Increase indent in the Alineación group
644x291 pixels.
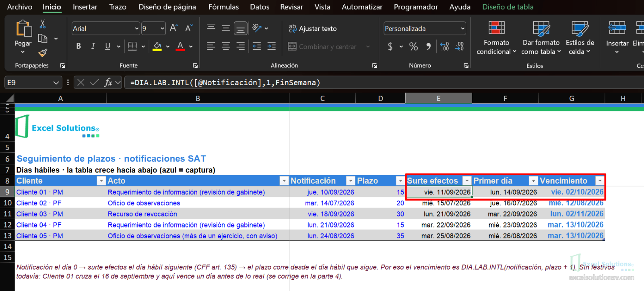(x=272, y=46)
